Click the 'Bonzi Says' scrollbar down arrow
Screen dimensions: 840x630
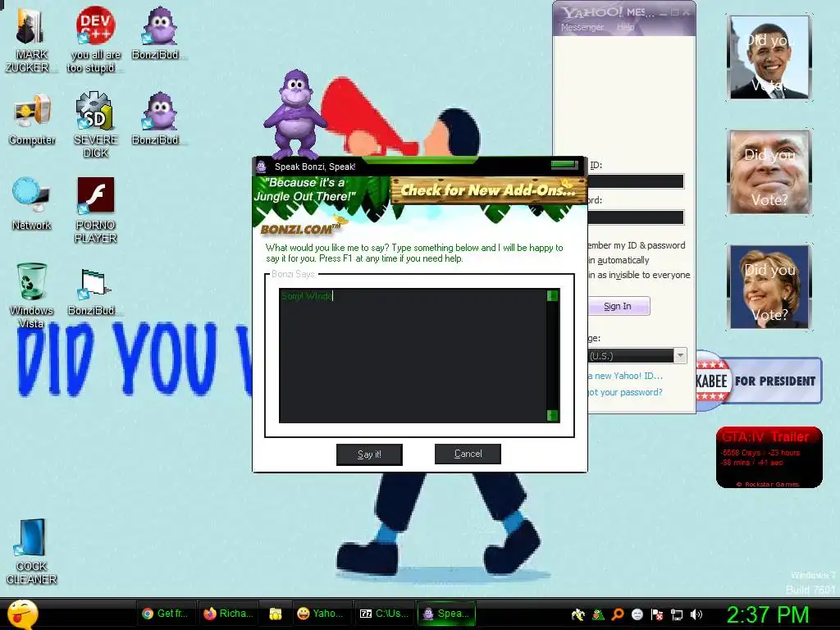[552, 415]
